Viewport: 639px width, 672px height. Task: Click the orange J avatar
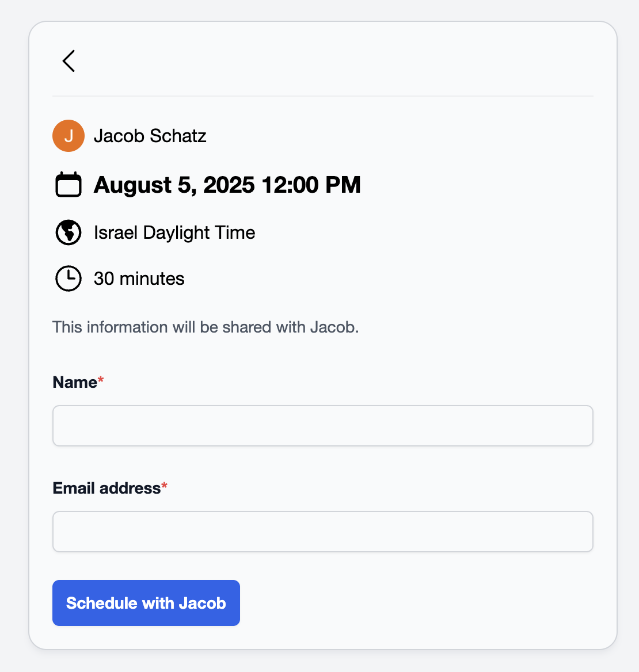(69, 136)
